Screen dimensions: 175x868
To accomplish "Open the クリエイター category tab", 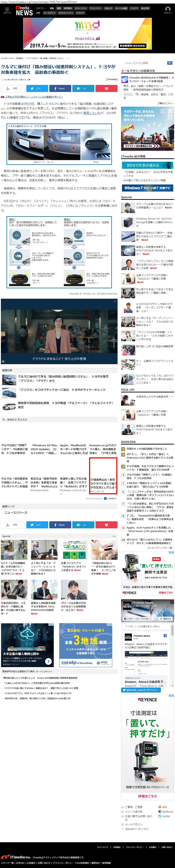I will pos(95,8).
